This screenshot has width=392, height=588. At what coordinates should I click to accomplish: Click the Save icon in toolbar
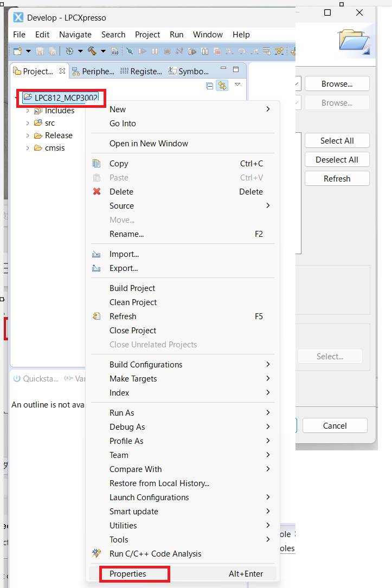tap(40, 51)
